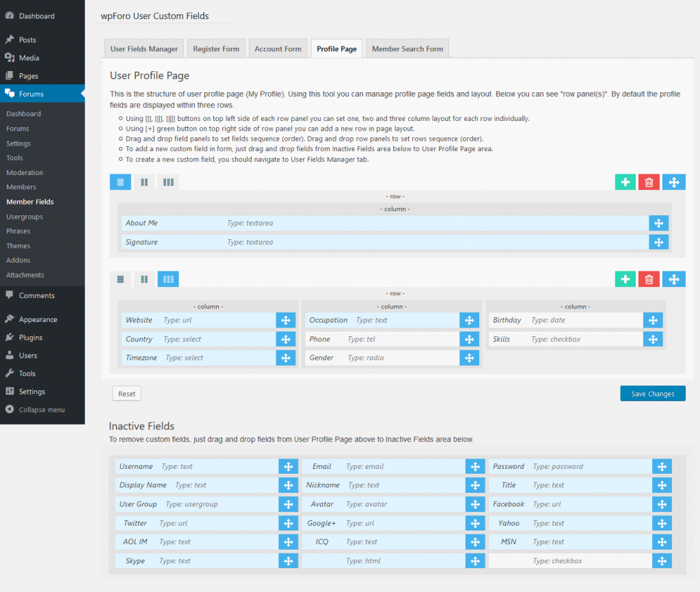Select two-column layout for the first row
This screenshot has width=700, height=592.
[x=144, y=182]
